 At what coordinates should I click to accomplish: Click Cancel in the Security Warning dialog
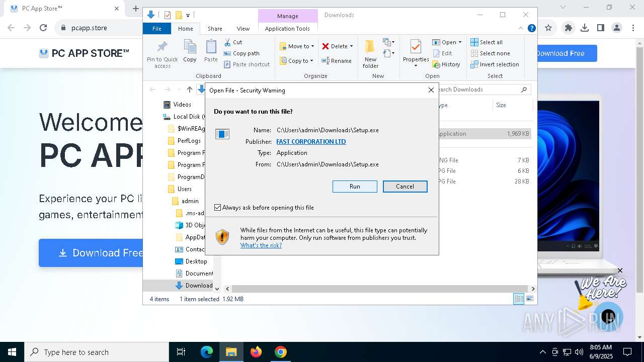pyautogui.click(x=405, y=187)
